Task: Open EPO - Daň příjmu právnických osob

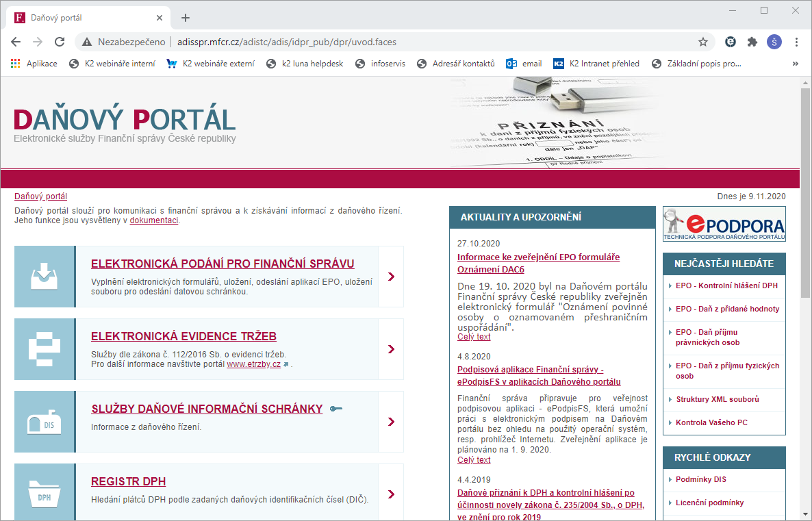Action: point(707,337)
